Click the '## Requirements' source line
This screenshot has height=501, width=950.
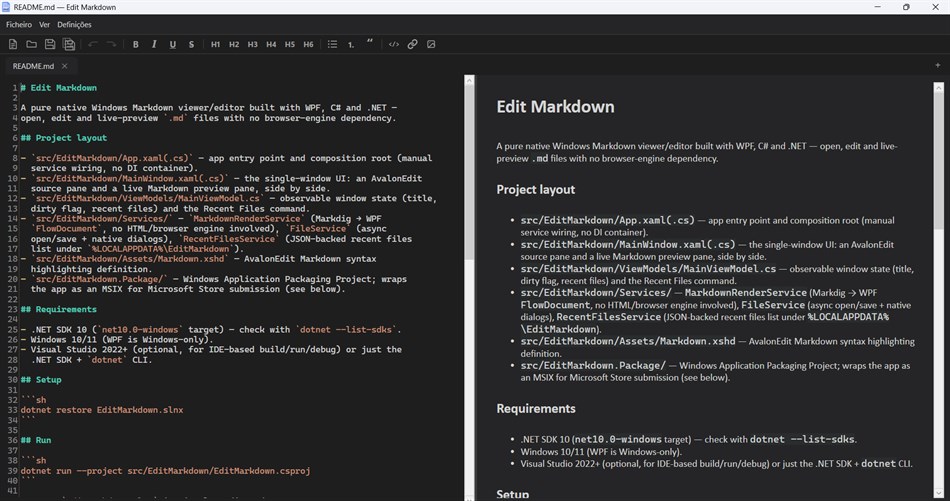pyautogui.click(x=59, y=310)
